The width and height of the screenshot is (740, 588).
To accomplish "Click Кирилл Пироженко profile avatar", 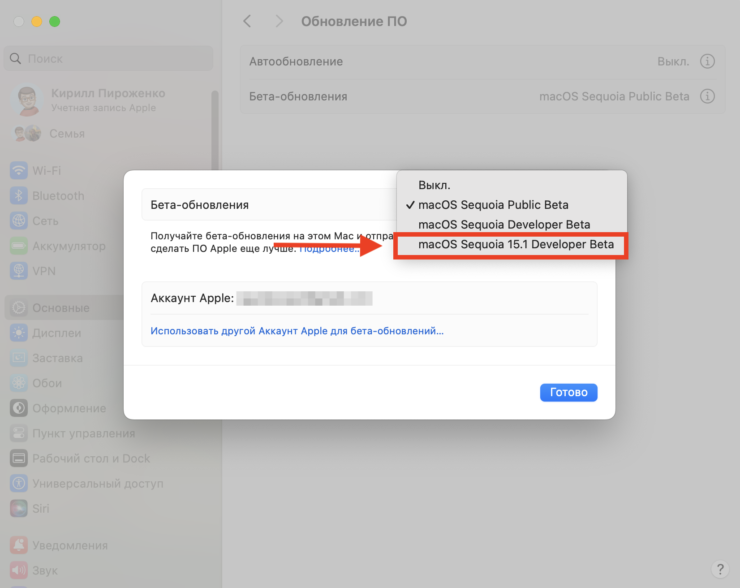I will [x=27, y=100].
